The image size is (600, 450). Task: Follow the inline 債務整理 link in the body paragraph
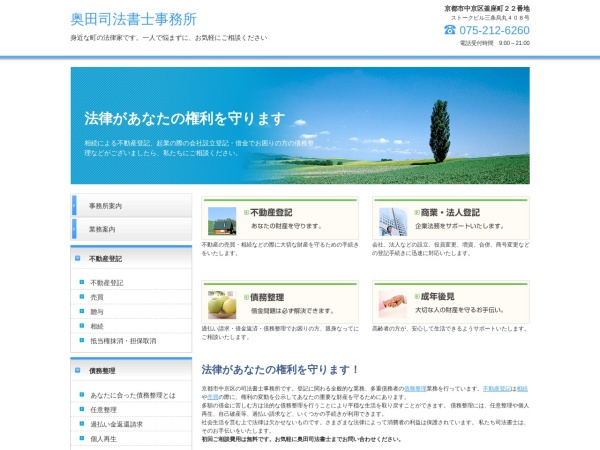pyautogui.click(x=415, y=388)
